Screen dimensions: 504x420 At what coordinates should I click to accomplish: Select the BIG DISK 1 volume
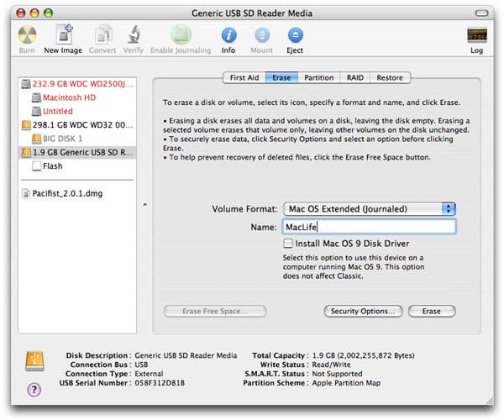[77, 139]
